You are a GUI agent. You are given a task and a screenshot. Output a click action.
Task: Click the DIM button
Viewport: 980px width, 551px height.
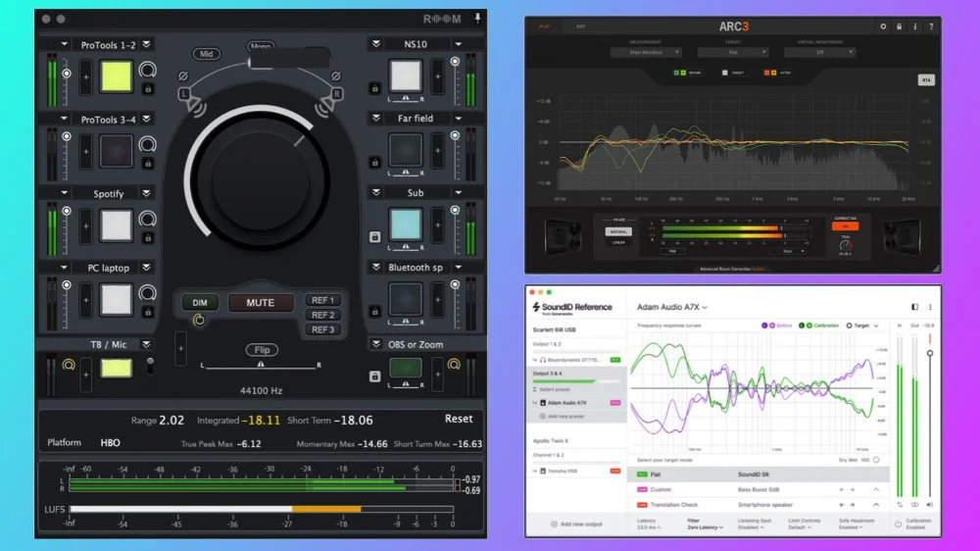pos(199,303)
